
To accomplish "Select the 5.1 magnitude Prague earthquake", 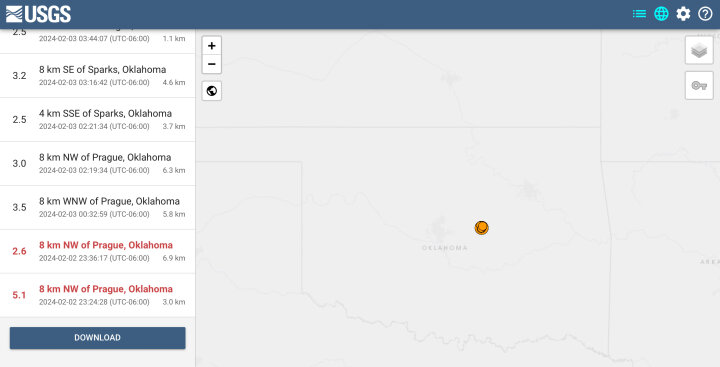I will pos(97,295).
